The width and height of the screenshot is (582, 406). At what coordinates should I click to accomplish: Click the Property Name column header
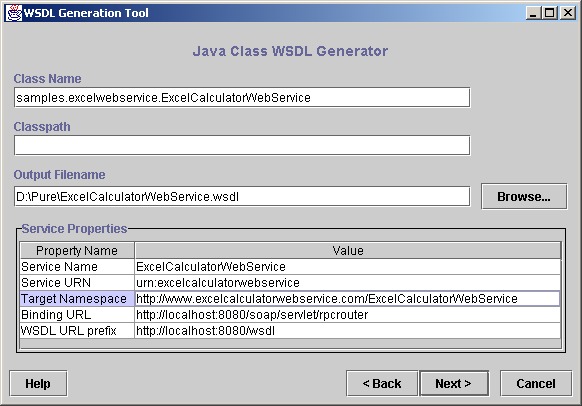click(x=77, y=251)
